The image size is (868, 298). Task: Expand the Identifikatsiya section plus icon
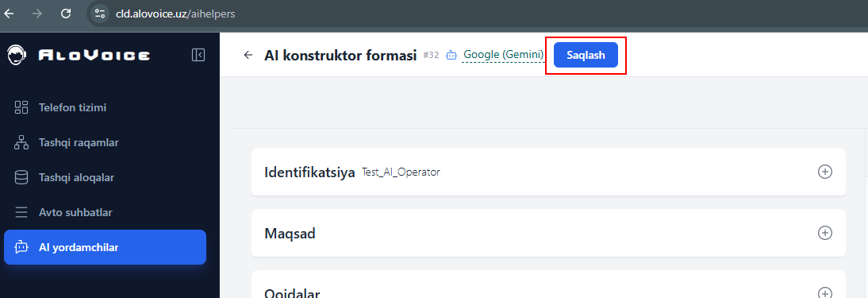825,172
